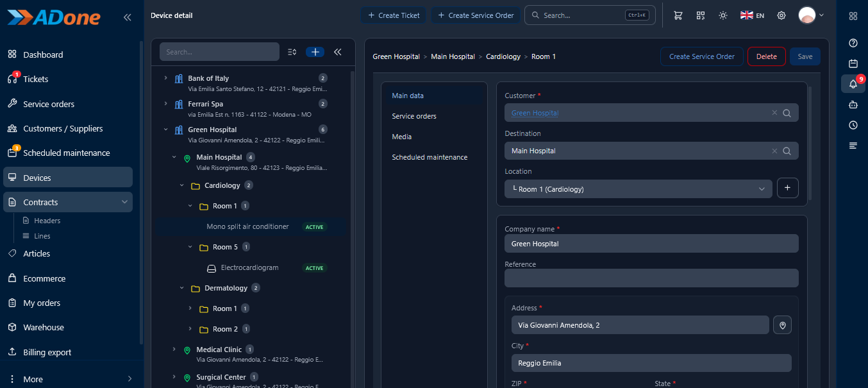
Task: Switch to the Service orders tab
Action: point(414,116)
